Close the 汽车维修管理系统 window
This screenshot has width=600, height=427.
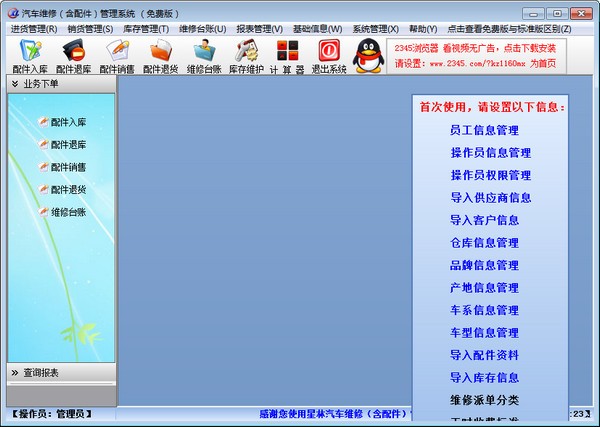[581, 14]
